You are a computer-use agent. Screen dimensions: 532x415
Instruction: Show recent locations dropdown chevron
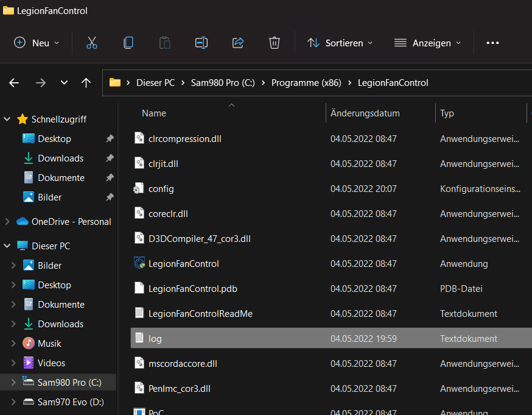(64, 83)
